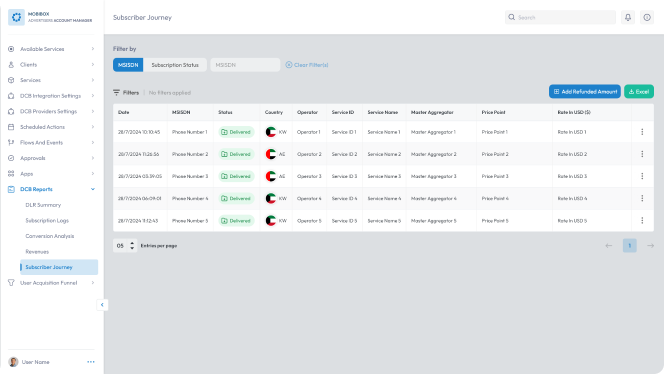
Task: Open Subscriber Journey menu item
Action: (x=59, y=267)
